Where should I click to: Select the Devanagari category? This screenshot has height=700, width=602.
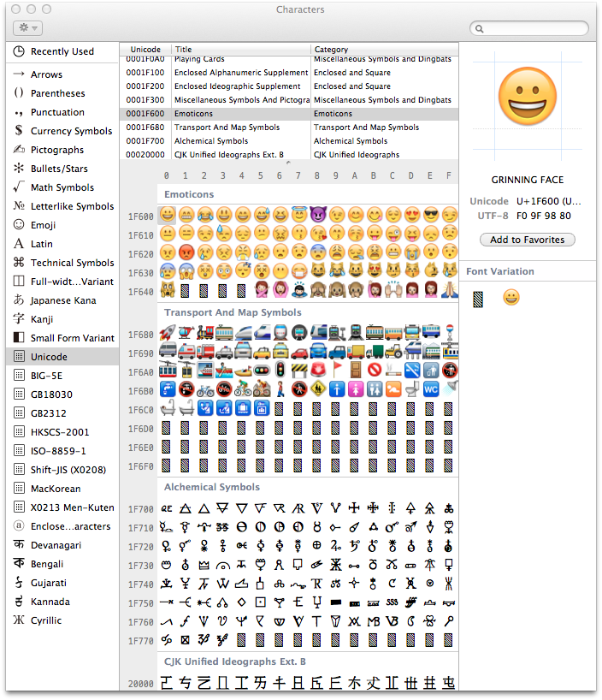point(62,545)
